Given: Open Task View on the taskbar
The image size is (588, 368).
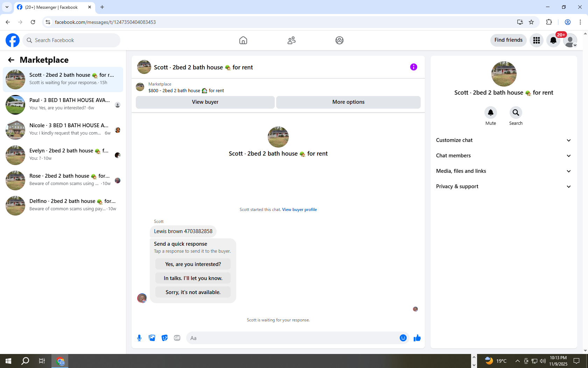Looking at the screenshot, I should click(42, 361).
